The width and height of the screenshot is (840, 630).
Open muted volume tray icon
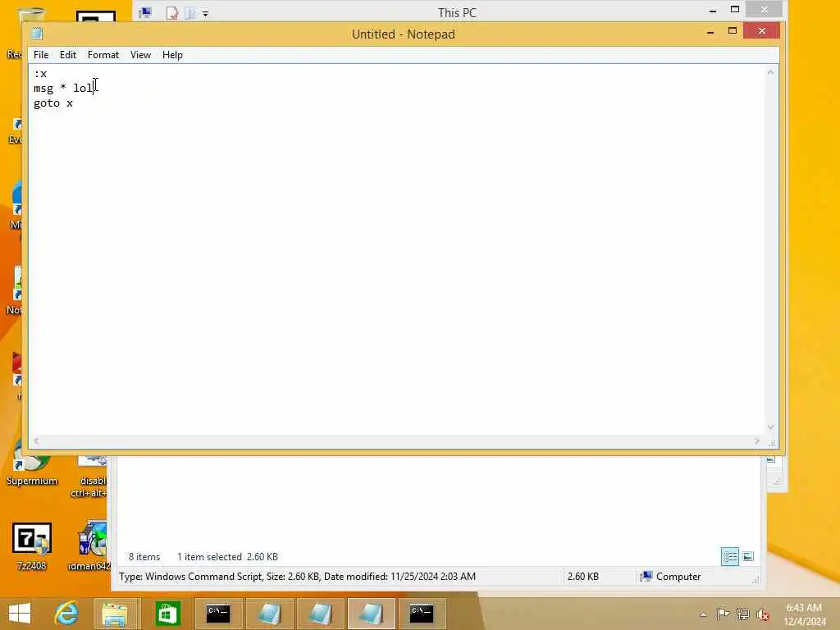coord(762,614)
